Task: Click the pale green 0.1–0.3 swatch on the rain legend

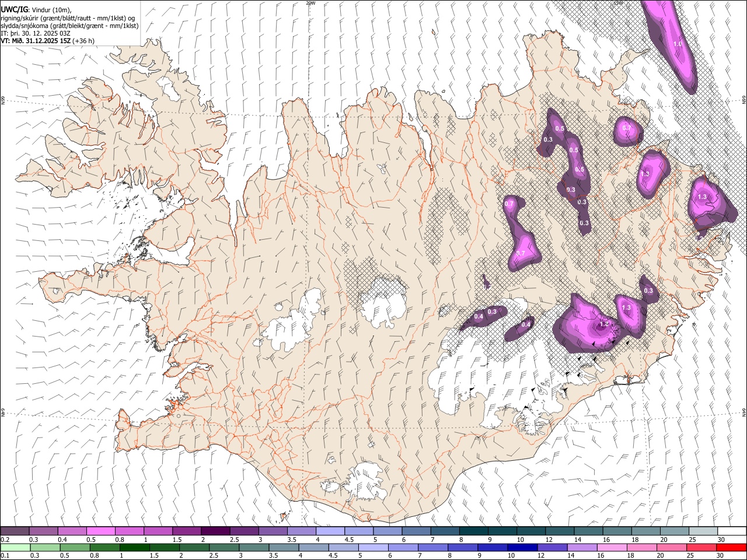Action: point(15,547)
